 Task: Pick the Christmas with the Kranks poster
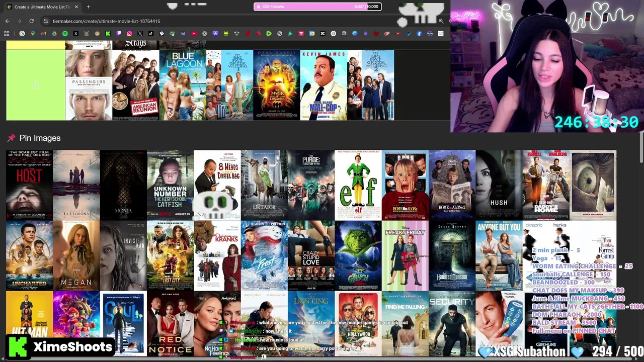[x=217, y=255]
